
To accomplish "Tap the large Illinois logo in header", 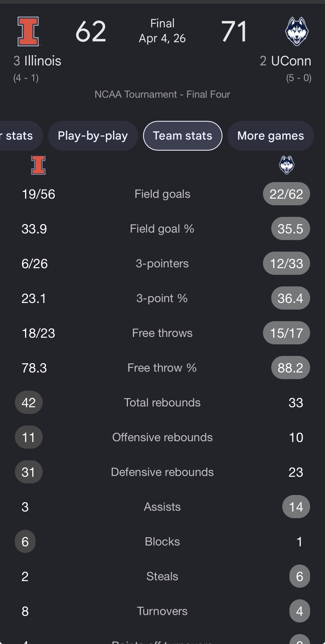I will tap(29, 31).
